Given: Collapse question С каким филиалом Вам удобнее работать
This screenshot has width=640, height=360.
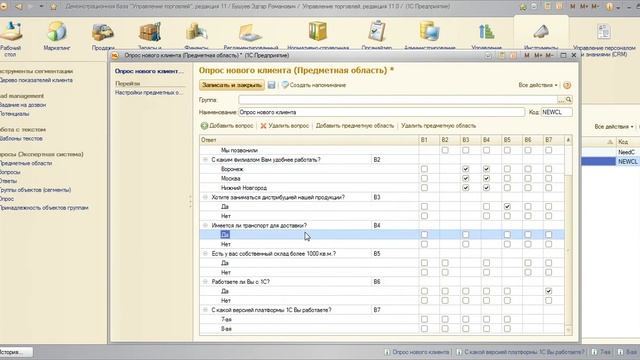Looking at the screenshot, I should point(205,160).
